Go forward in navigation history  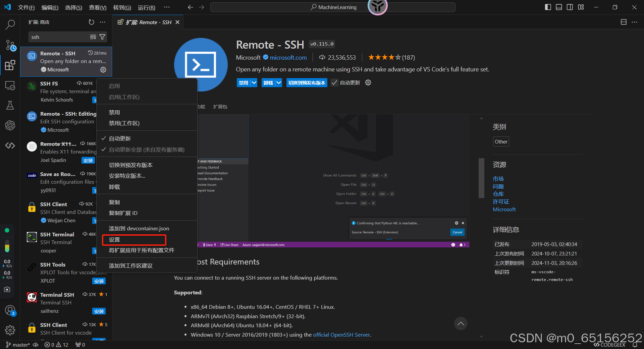(201, 7)
